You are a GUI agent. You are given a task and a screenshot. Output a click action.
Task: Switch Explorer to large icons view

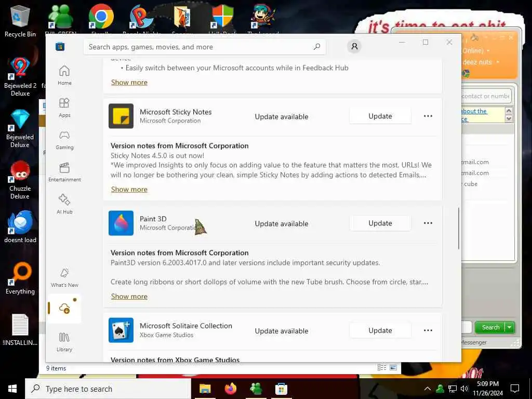click(393, 367)
